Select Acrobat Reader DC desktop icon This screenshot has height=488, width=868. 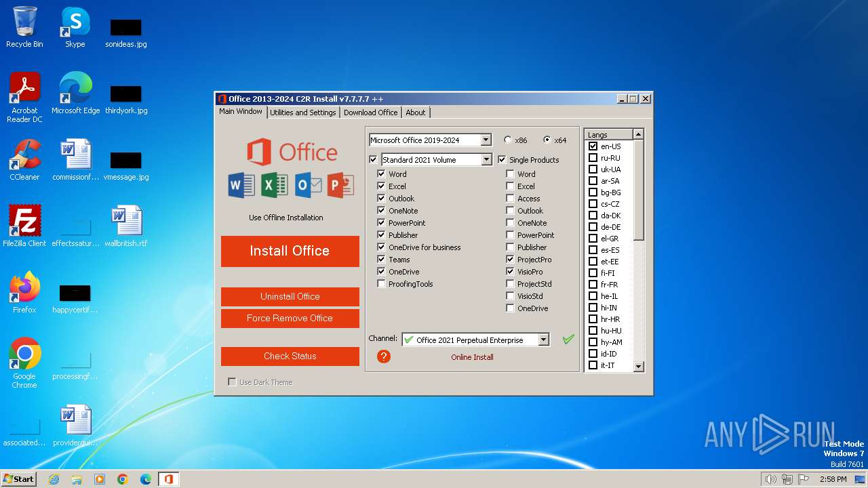pyautogui.click(x=24, y=98)
